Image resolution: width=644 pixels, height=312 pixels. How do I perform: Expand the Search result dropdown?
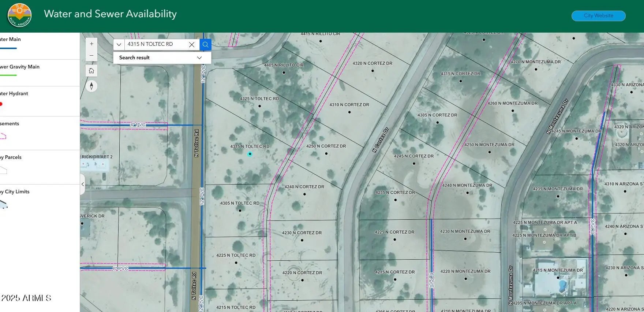click(199, 58)
